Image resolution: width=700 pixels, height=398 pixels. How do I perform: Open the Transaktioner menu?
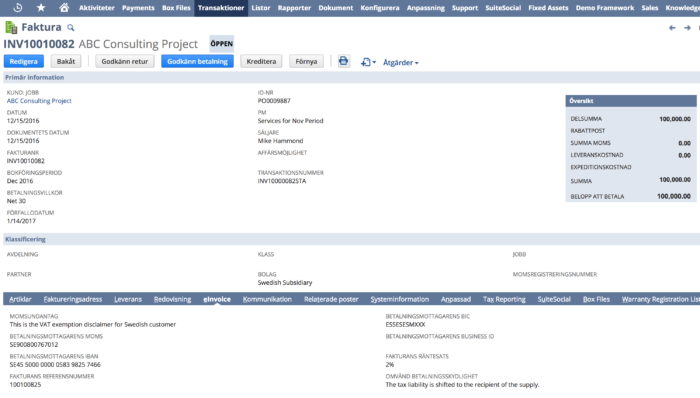coord(221,8)
